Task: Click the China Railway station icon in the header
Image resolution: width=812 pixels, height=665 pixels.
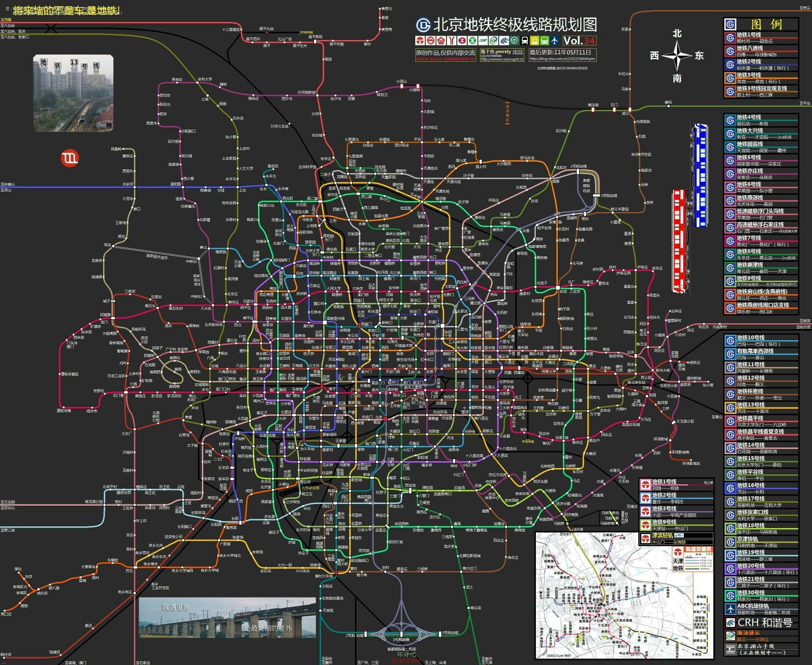Action: [514, 40]
